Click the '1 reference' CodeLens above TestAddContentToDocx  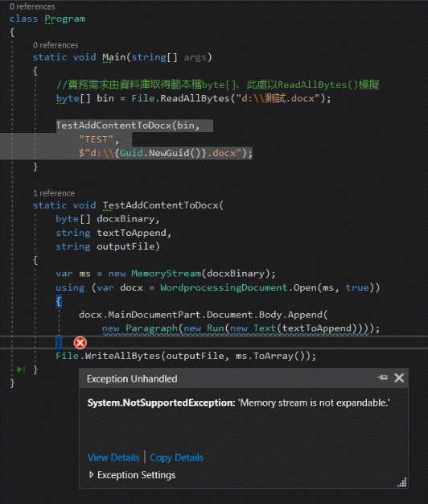pyautogui.click(x=54, y=193)
